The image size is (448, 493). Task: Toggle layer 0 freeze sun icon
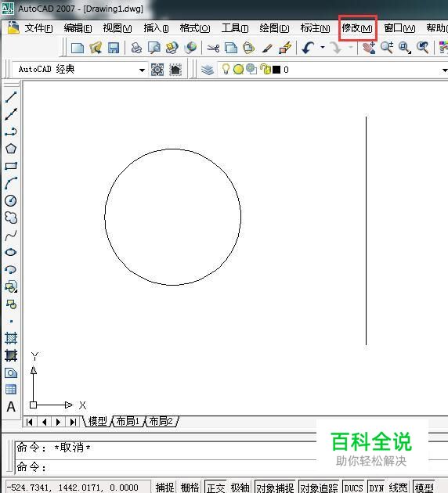click(x=238, y=69)
